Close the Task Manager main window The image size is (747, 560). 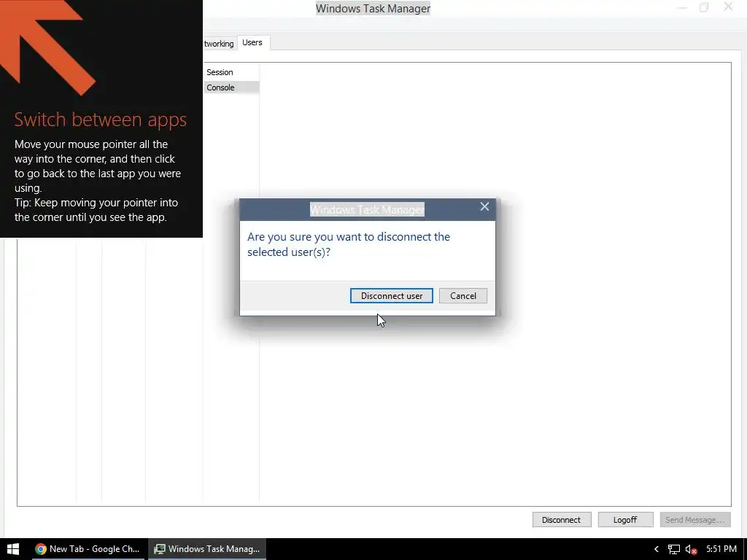pos(728,7)
